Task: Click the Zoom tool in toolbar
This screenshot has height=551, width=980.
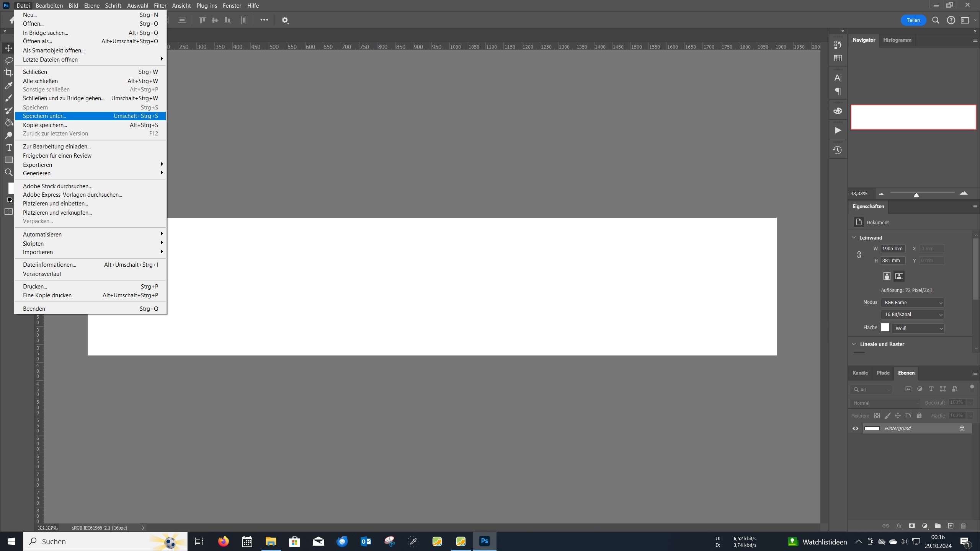Action: point(10,176)
